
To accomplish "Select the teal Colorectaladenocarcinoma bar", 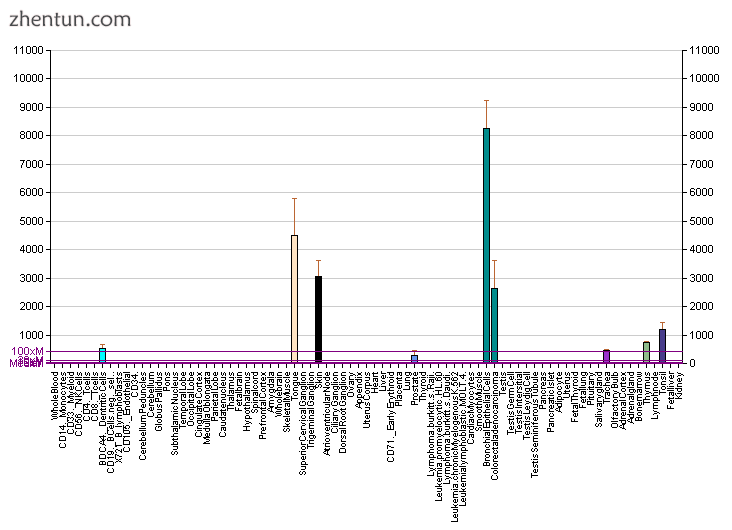I will coord(494,325).
